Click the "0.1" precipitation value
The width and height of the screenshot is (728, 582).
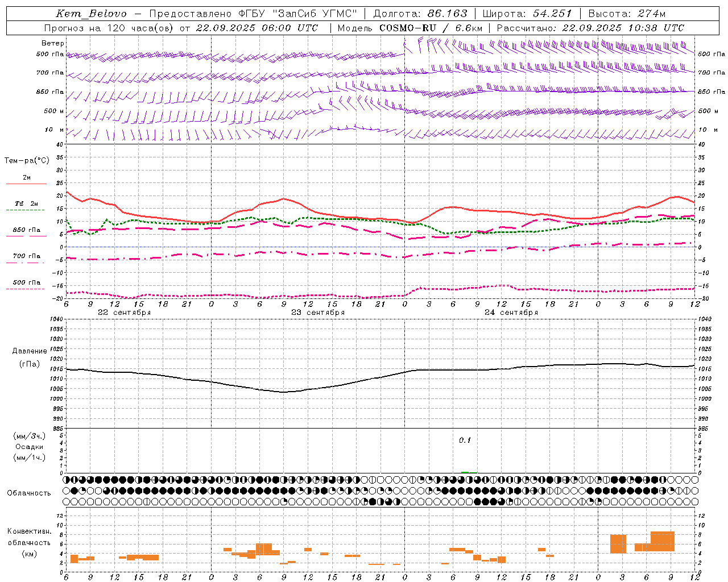465,440
